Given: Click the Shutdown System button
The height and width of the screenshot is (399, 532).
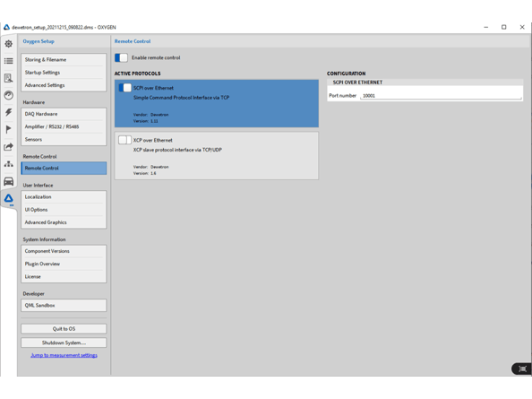Looking at the screenshot, I should tap(64, 343).
